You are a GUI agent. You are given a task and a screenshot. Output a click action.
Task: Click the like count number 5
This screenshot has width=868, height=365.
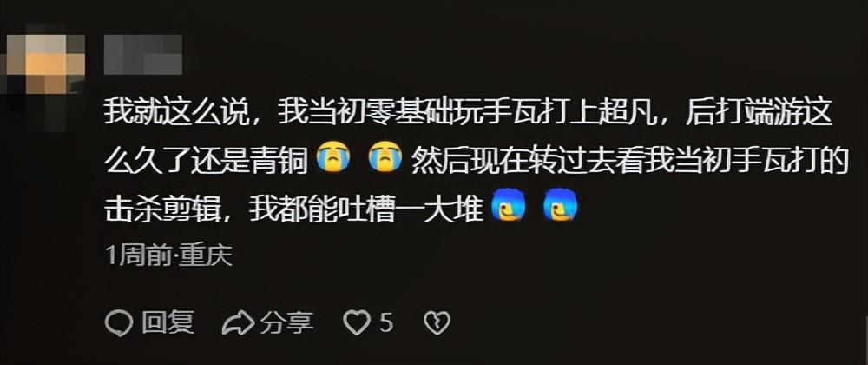pyautogui.click(x=386, y=323)
